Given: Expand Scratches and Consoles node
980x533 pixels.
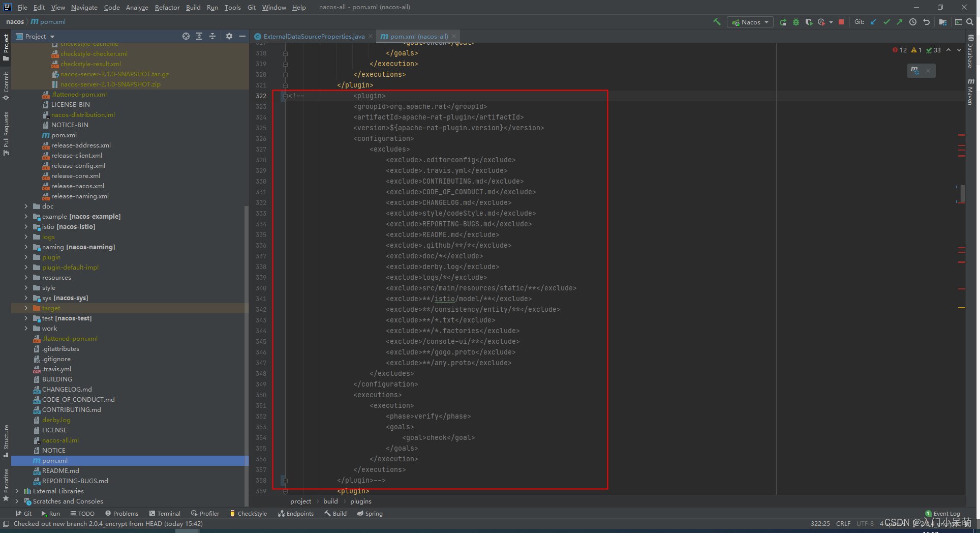Looking at the screenshot, I should click(x=17, y=501).
